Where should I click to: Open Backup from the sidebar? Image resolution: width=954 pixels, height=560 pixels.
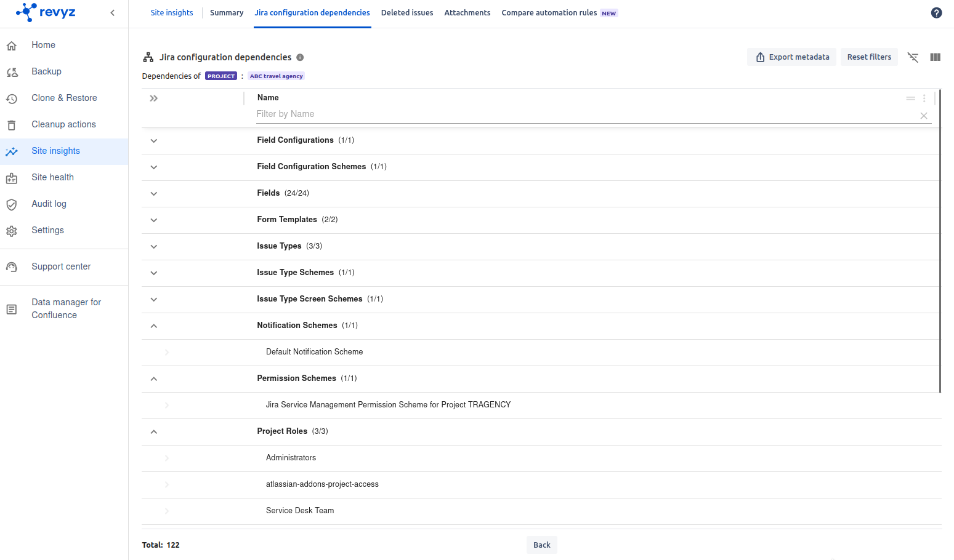(46, 71)
